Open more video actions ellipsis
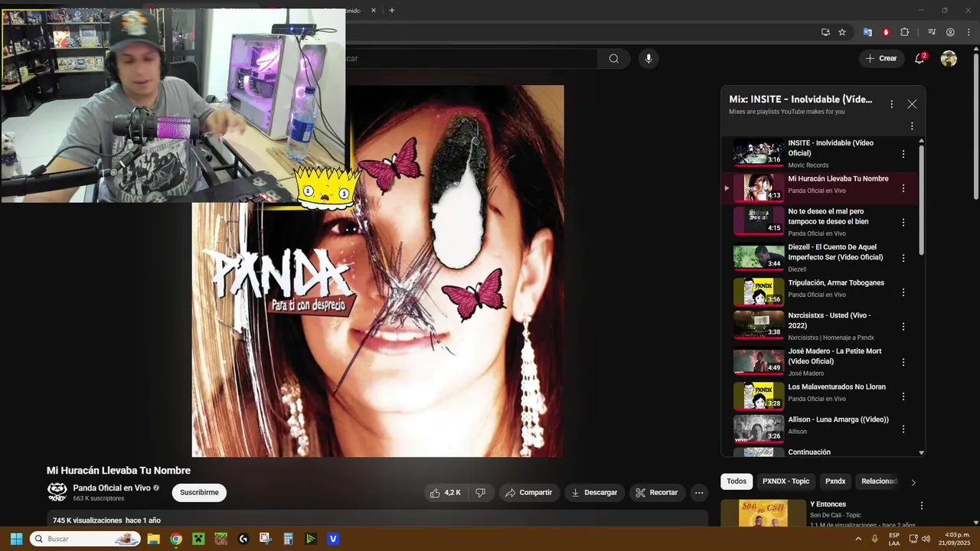Screen dimensions: 980x551 coord(699,493)
